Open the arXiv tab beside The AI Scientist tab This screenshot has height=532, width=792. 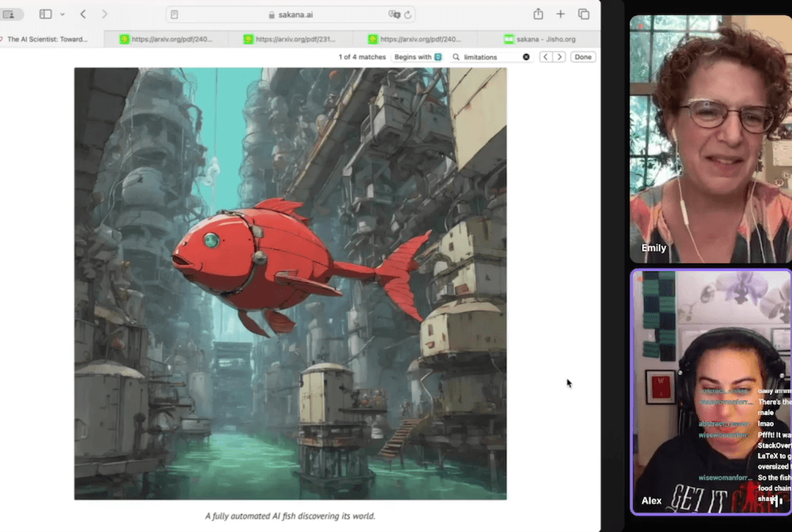click(166, 39)
